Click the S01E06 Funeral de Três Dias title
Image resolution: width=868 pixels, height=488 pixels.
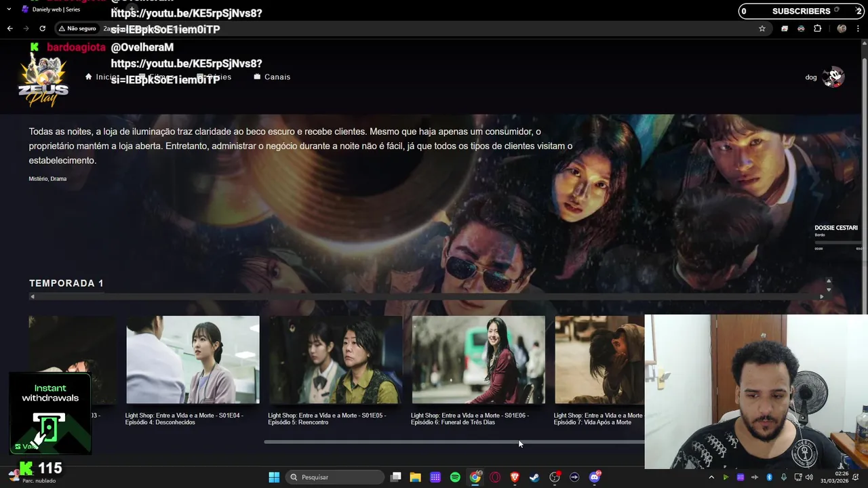(470, 419)
